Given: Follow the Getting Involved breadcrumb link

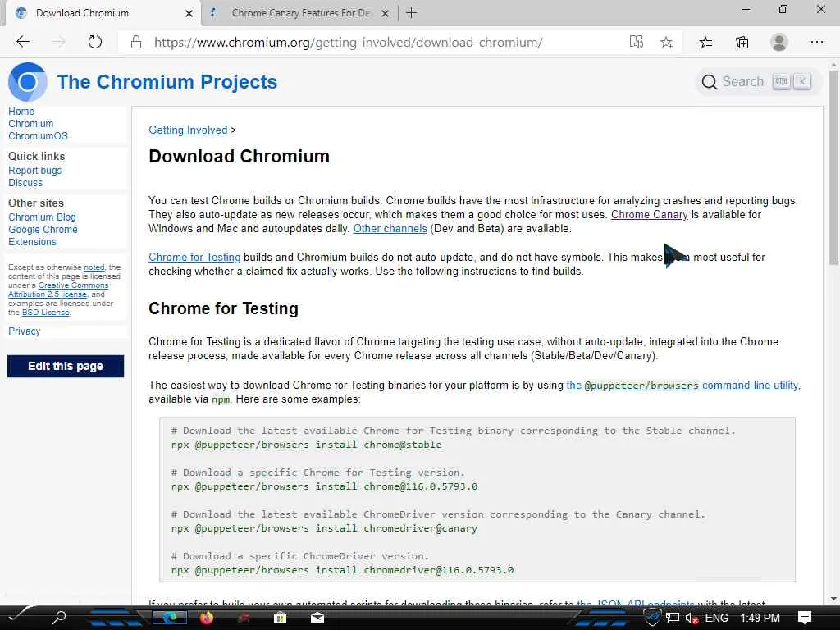Looking at the screenshot, I should coord(188,130).
